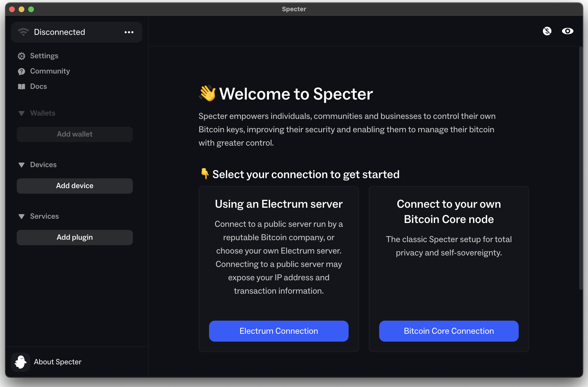Collapse the Wallets section triangle

point(22,113)
